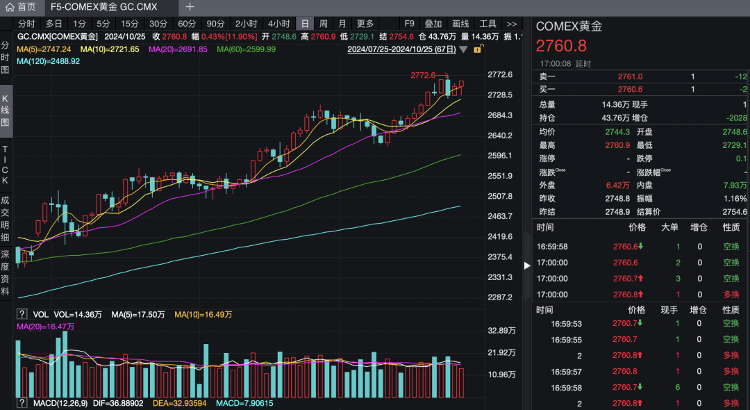750x410 pixels.
Task: Select the 月 monthly timeframe
Action: tap(342, 23)
